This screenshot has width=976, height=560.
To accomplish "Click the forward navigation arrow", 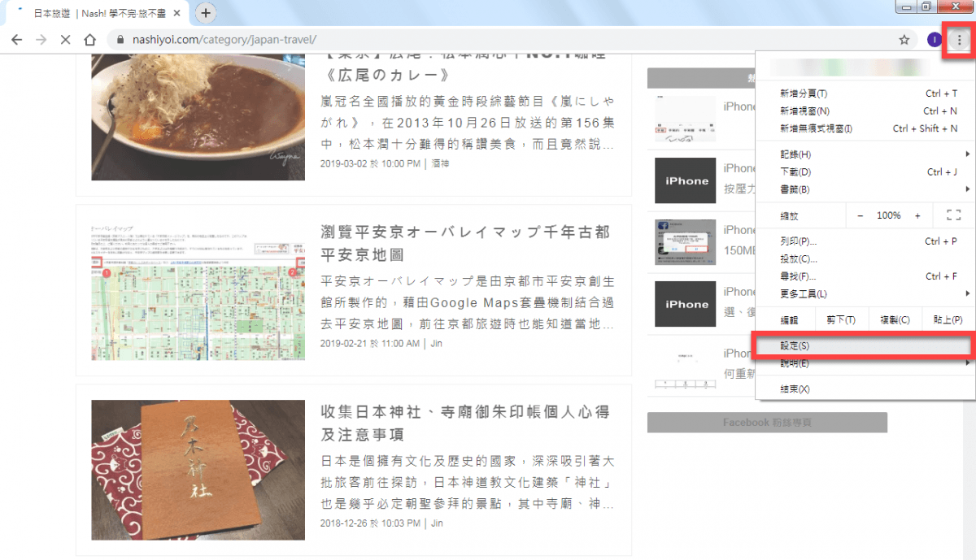I will [41, 40].
